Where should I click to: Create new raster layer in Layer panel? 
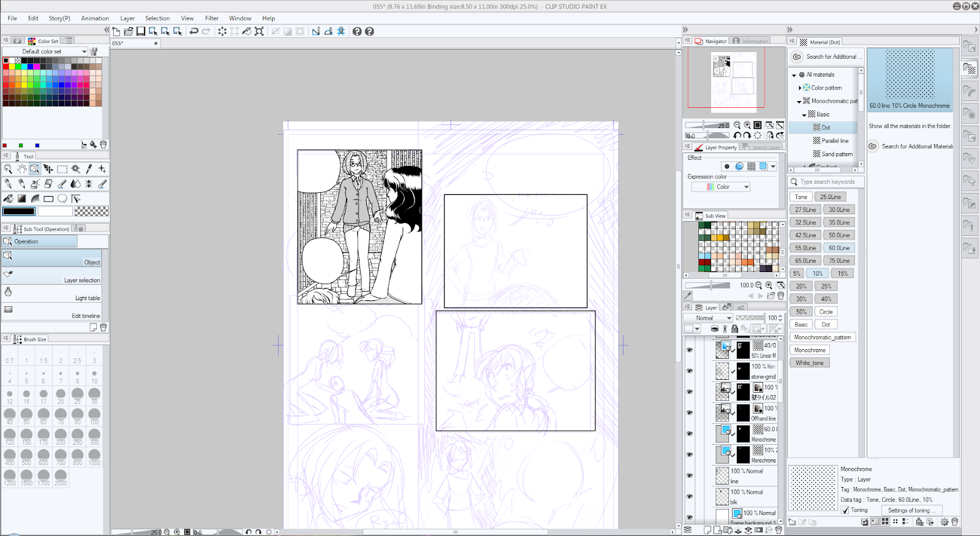(707, 530)
